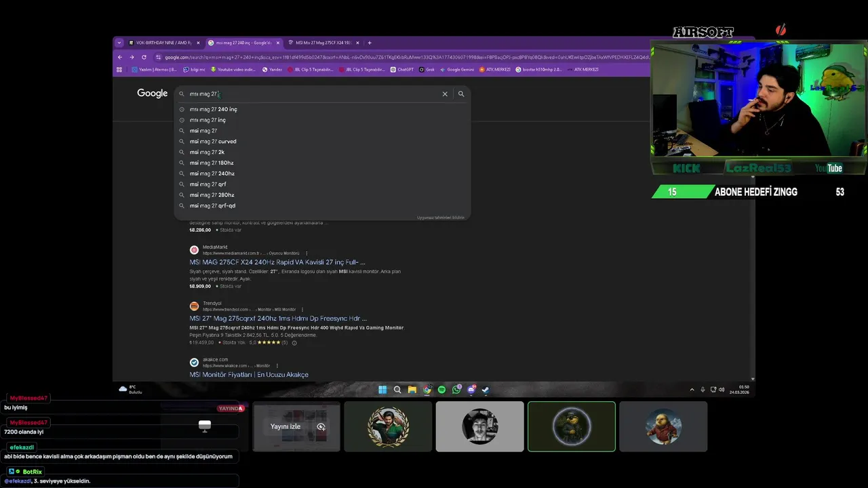Select suggestion 'msi mag 27 180hz'
The height and width of the screenshot is (488, 868).
[322, 163]
